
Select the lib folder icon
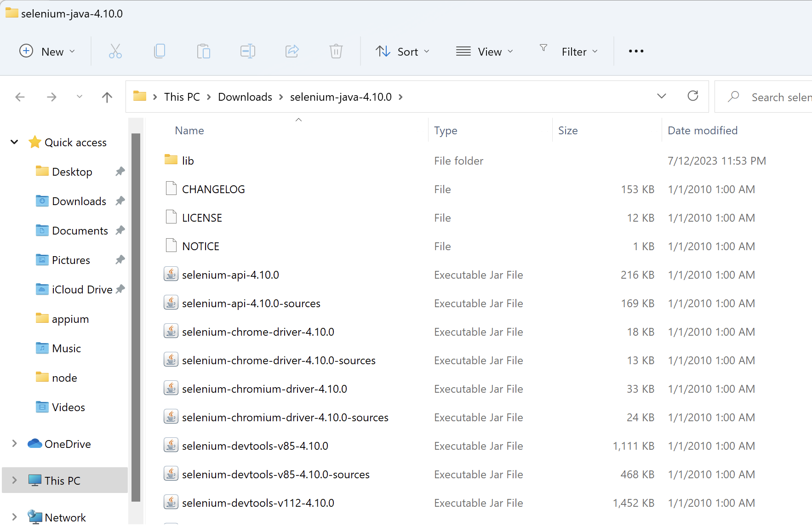tap(171, 160)
